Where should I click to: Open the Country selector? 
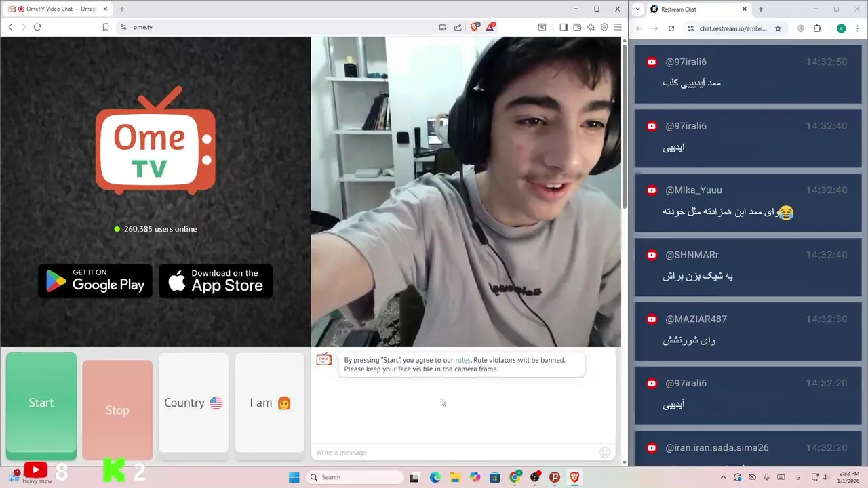193,403
